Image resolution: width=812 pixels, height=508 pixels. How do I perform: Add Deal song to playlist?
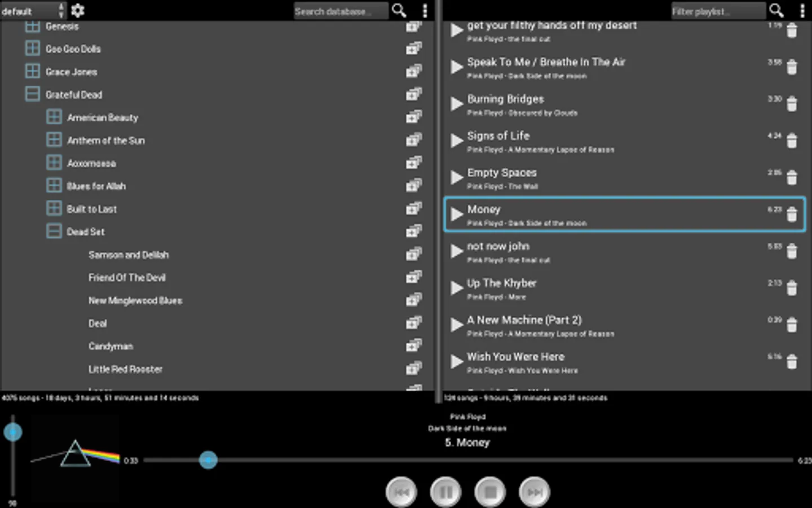click(x=414, y=323)
